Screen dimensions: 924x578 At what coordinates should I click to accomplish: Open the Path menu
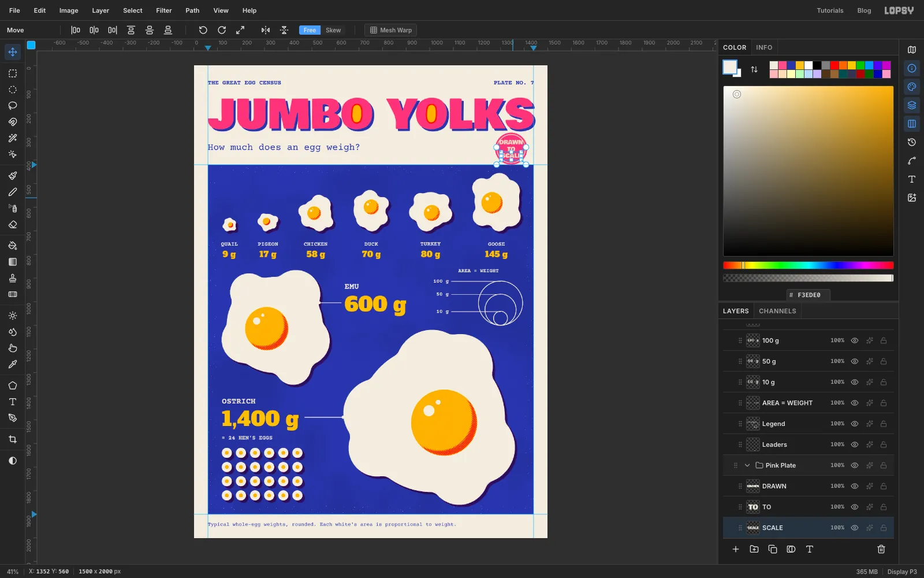(192, 10)
